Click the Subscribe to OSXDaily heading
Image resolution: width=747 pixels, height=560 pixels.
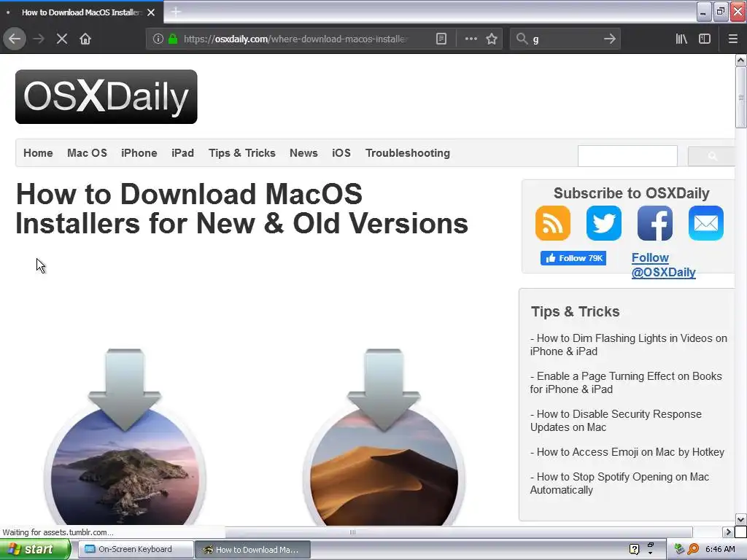[x=631, y=192]
